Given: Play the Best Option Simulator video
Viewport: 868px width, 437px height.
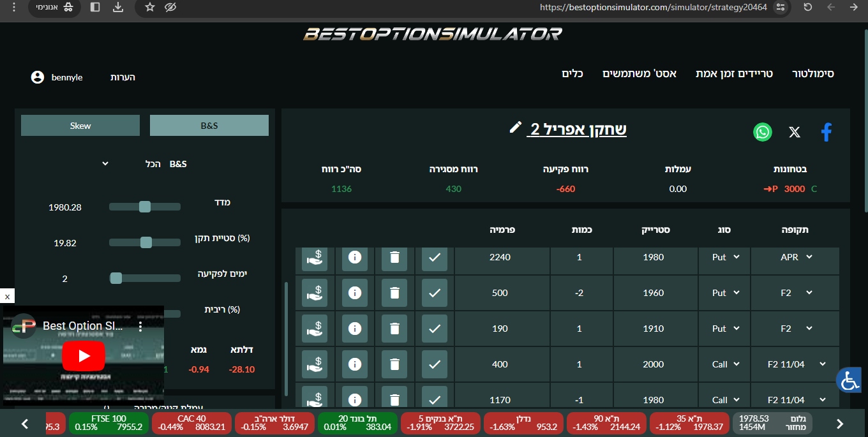Looking at the screenshot, I should coord(84,356).
